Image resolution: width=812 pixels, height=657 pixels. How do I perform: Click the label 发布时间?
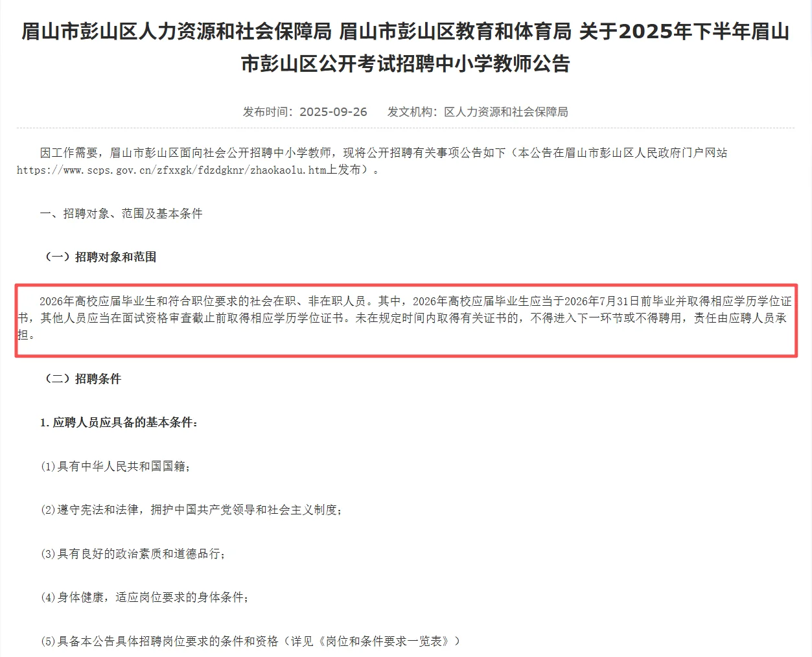(x=266, y=112)
